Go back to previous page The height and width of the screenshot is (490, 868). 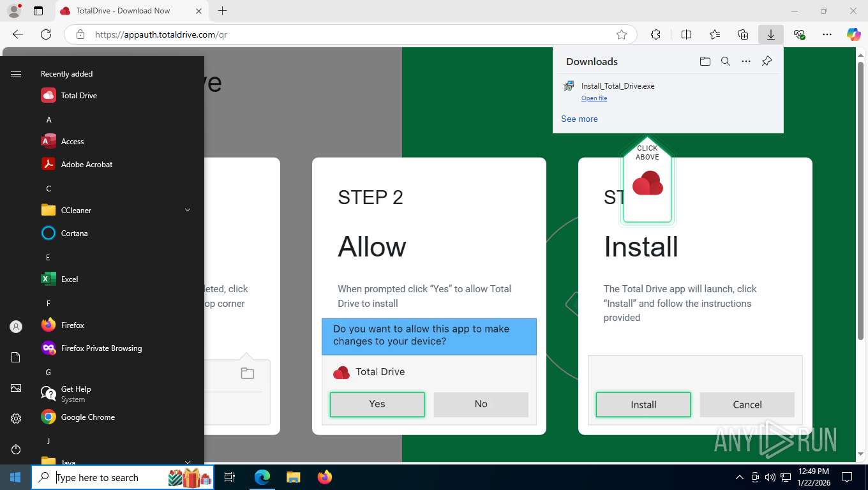[18, 34]
